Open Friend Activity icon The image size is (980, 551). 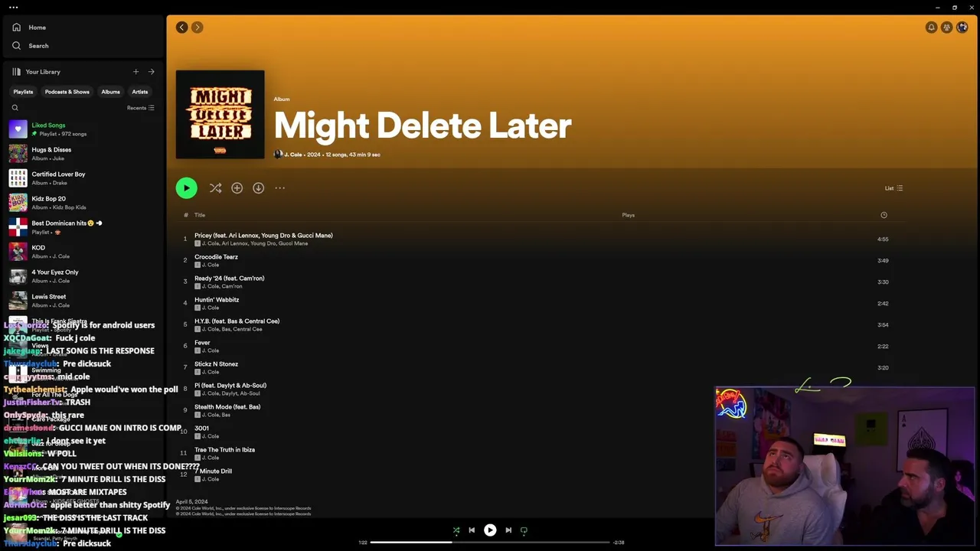click(946, 28)
